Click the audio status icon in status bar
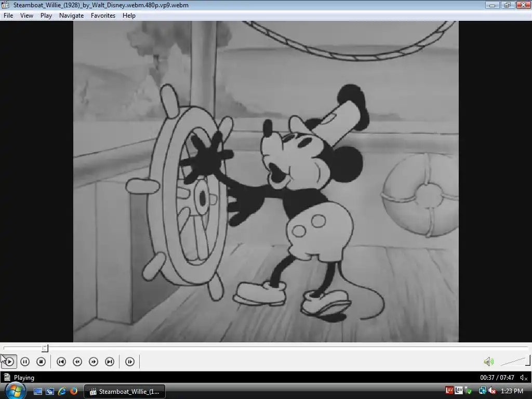532x399 pixels. (524, 378)
